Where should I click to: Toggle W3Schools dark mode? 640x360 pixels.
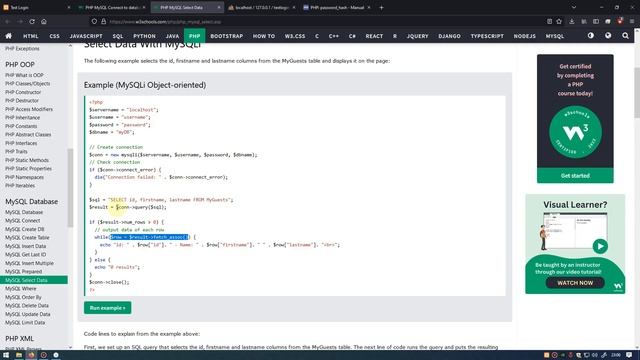point(591,36)
